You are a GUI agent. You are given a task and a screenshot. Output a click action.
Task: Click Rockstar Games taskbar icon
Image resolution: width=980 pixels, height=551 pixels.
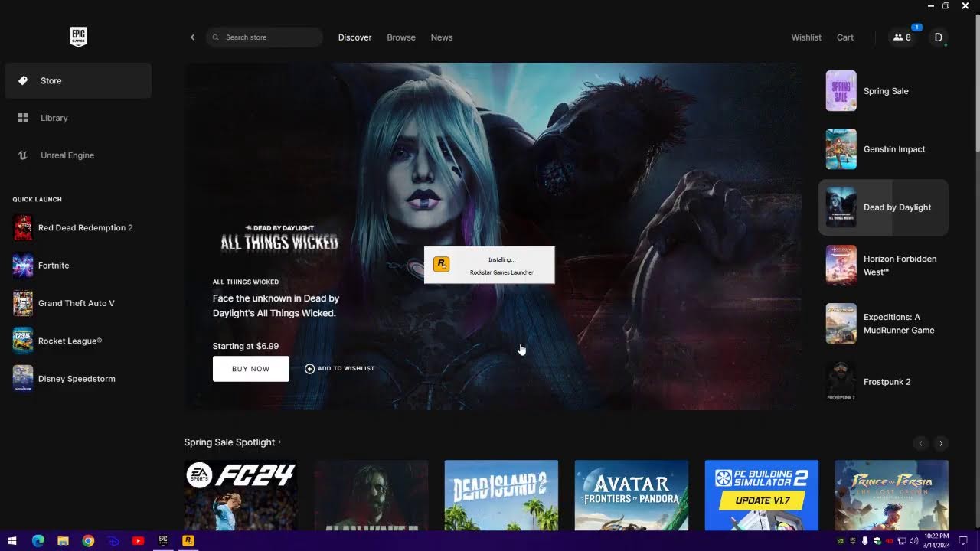click(x=188, y=541)
